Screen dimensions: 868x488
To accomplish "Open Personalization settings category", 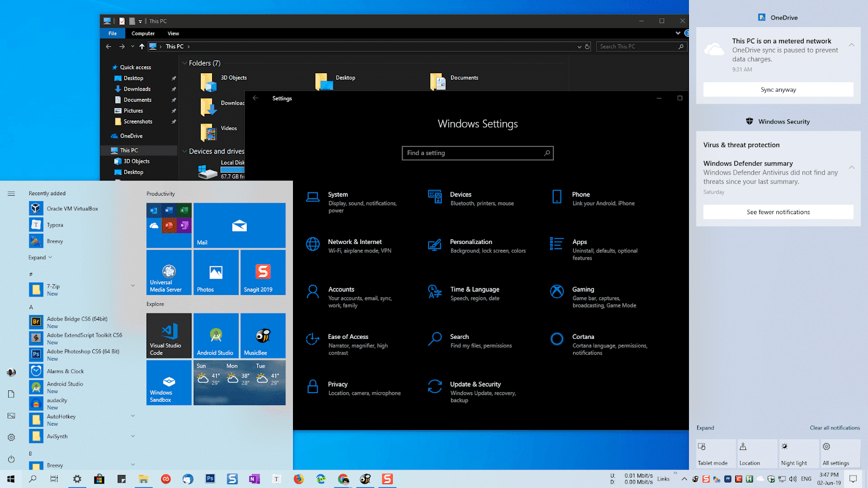I will tap(477, 246).
